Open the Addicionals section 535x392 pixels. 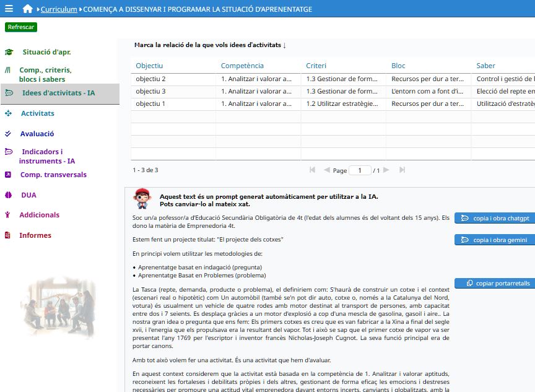[x=40, y=215]
